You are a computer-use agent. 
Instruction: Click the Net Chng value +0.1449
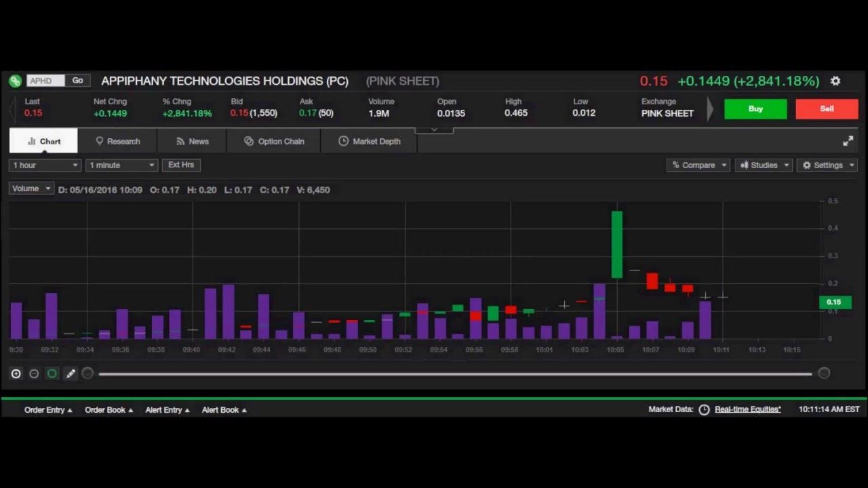[x=110, y=113]
